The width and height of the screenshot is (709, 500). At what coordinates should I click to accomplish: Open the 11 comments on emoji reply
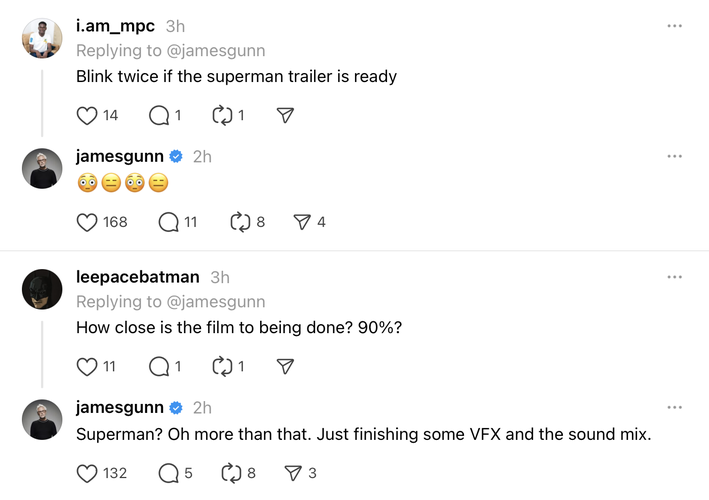click(x=168, y=222)
